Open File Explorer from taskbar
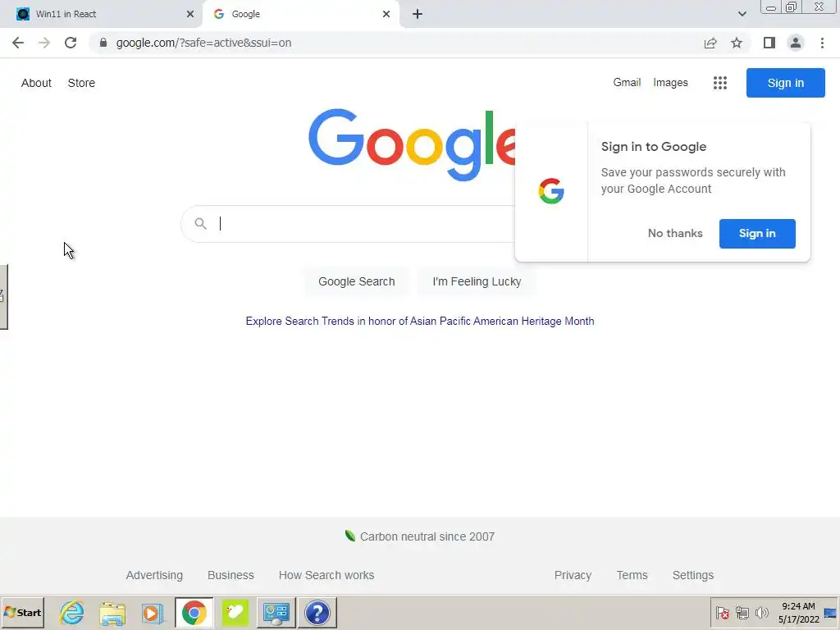This screenshot has height=630, width=840. (112, 612)
